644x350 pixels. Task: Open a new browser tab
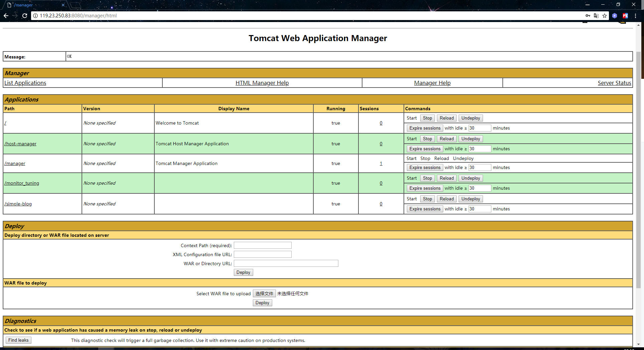(x=76, y=5)
